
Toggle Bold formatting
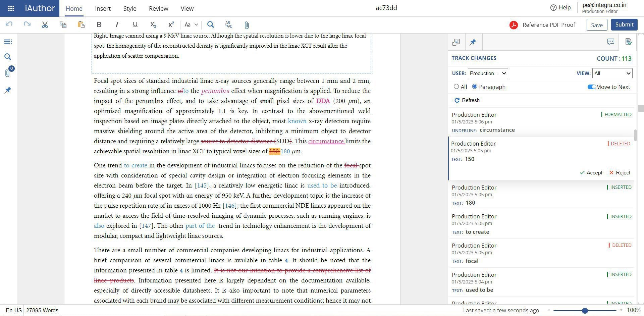coord(99,24)
